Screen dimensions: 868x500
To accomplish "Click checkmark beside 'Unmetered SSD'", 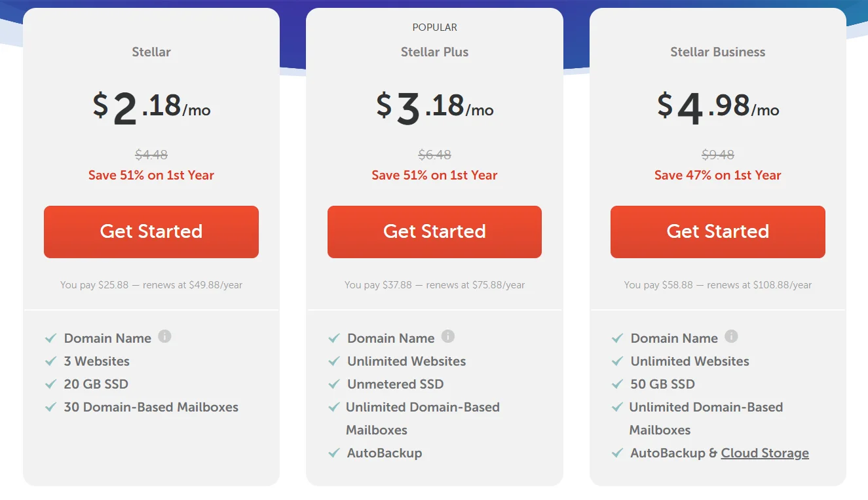I will 334,384.
